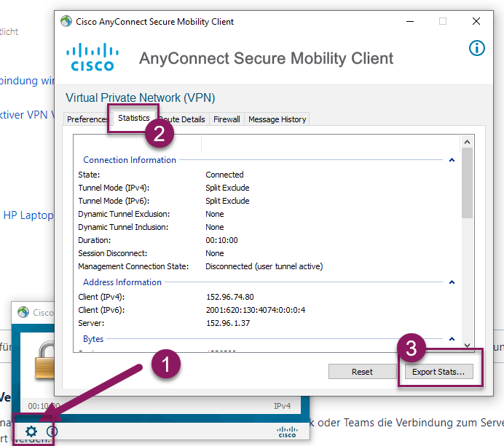504x446 pixels.
Task: Click the padlock icon in the small window
Action: click(x=44, y=367)
